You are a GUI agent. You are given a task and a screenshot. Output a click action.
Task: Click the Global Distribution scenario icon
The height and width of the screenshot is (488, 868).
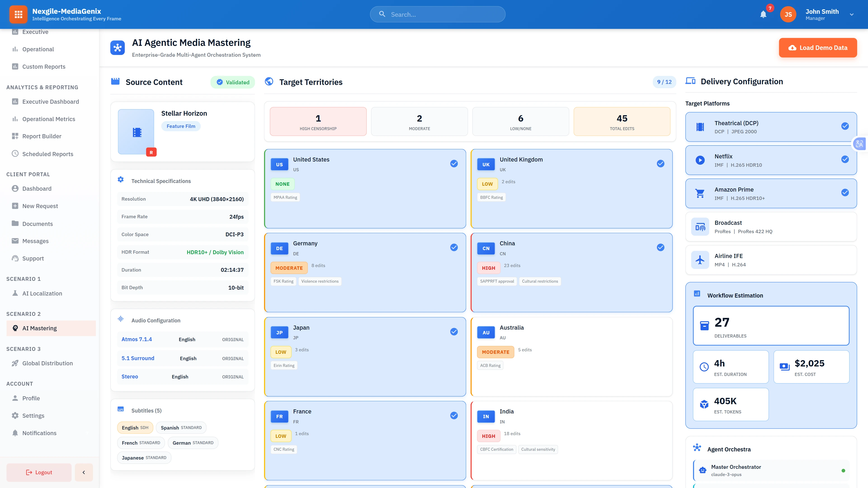pos(15,363)
